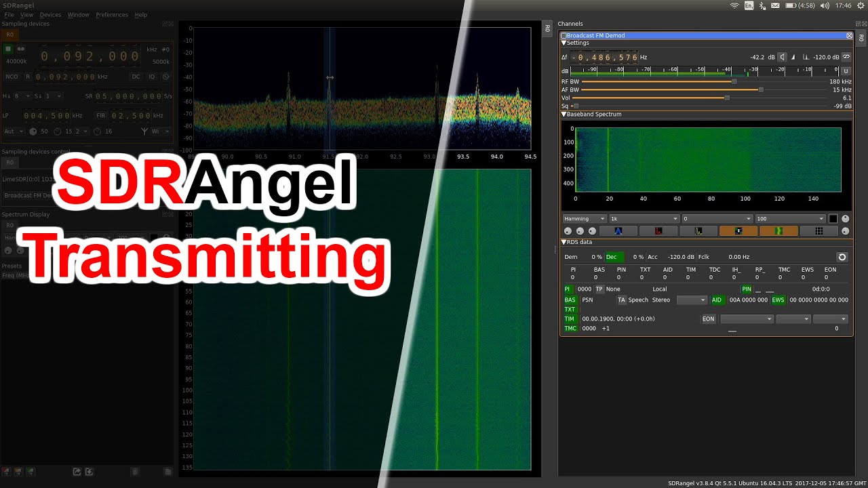This screenshot has width=868, height=488.
Task: Click the stereo/mono link icon button
Action: (846, 58)
